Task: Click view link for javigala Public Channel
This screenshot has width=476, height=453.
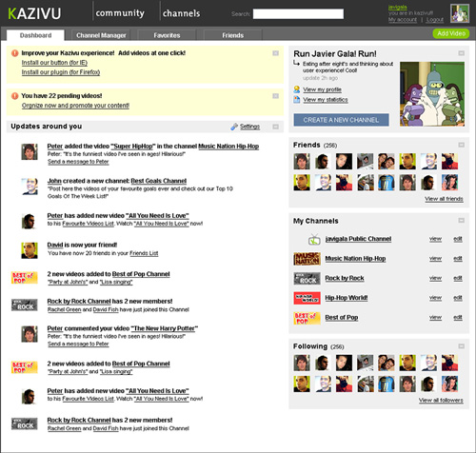Action: tap(435, 239)
